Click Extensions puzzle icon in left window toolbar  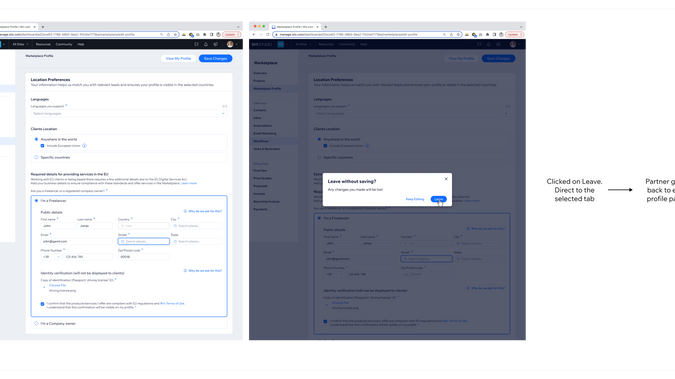click(x=204, y=34)
